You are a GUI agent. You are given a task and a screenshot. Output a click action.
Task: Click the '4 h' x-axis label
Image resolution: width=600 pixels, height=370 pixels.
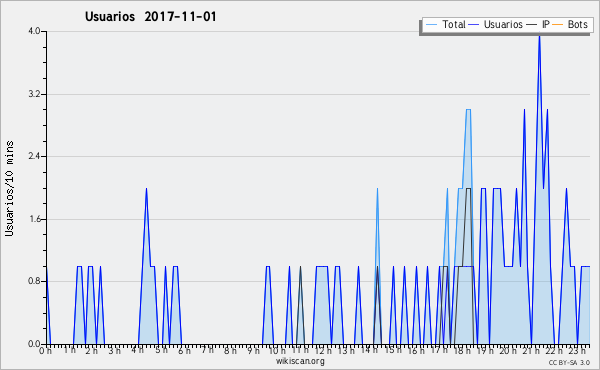point(137,350)
